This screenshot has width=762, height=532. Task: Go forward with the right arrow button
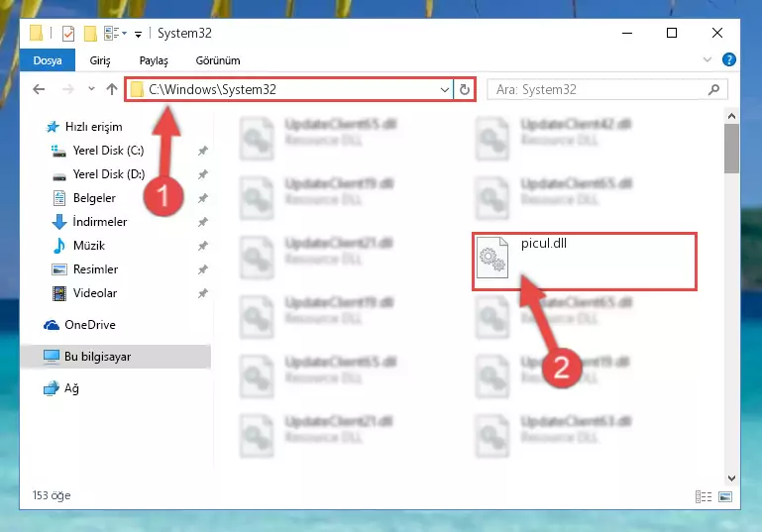[x=68, y=89]
